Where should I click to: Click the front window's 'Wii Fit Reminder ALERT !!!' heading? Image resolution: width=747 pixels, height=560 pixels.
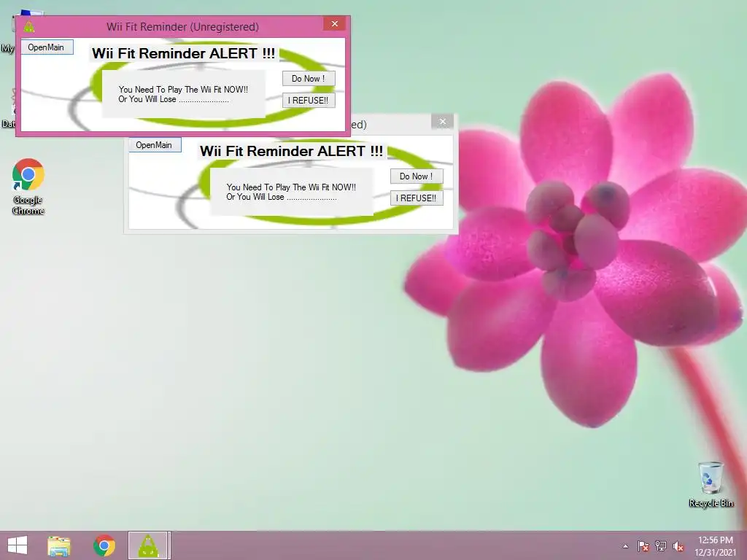pos(183,53)
